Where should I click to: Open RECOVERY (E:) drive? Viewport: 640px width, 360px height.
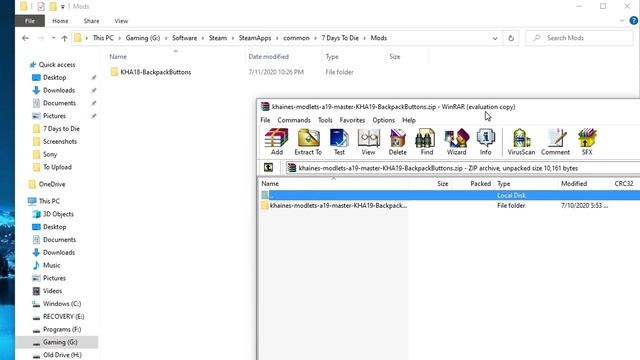(x=63, y=317)
